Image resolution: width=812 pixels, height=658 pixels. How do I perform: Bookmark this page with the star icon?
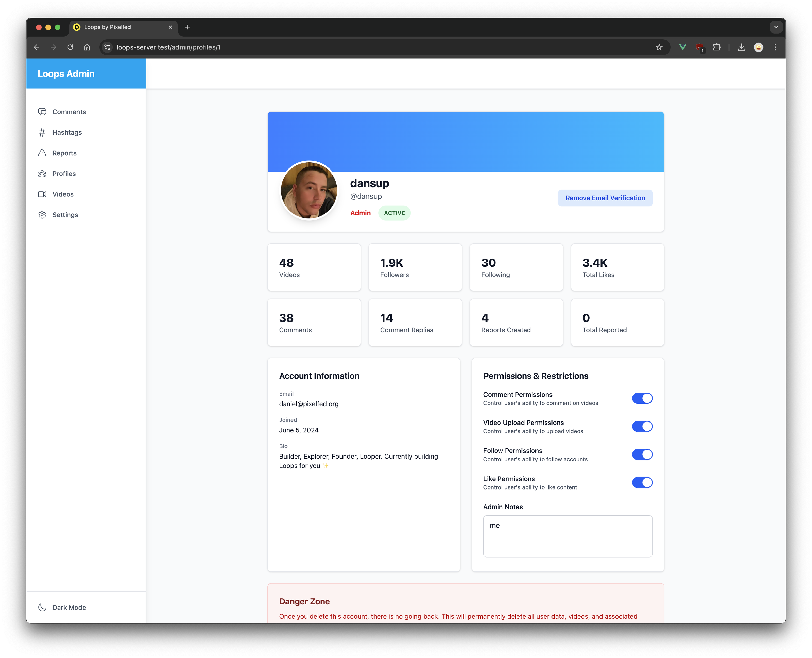tap(659, 47)
